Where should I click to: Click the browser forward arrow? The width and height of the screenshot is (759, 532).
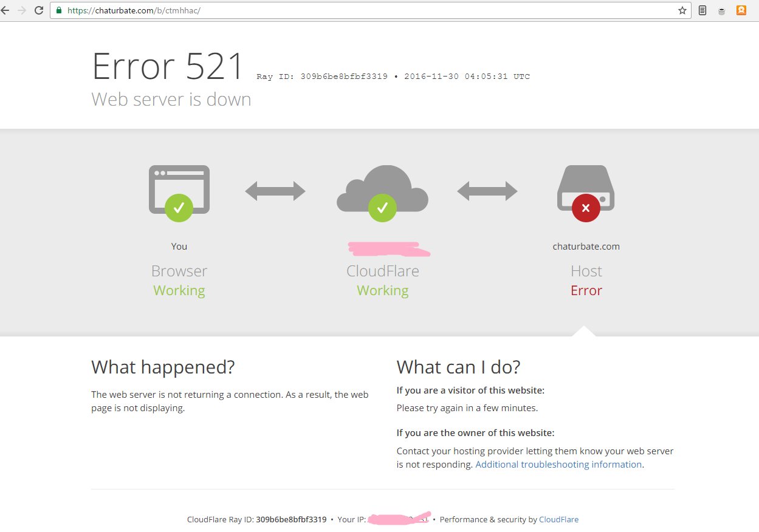point(22,10)
